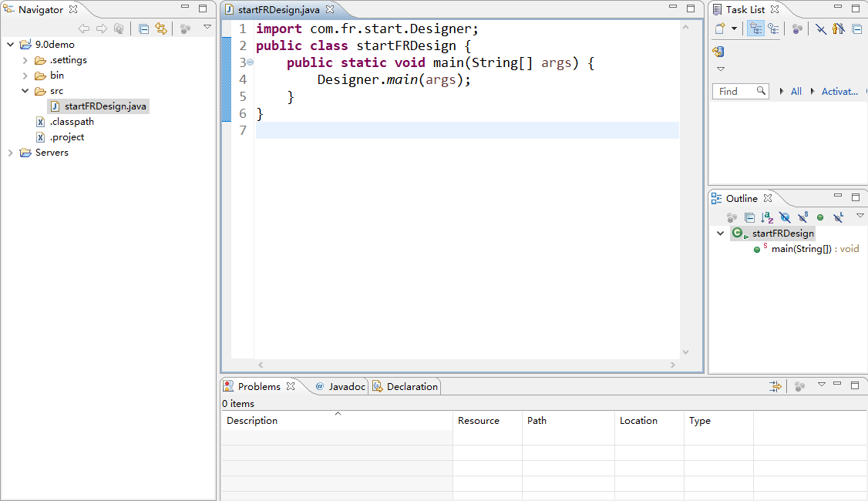The height and width of the screenshot is (501, 868).
Task: Toggle Link with Editor in Navigator
Action: pos(160,29)
